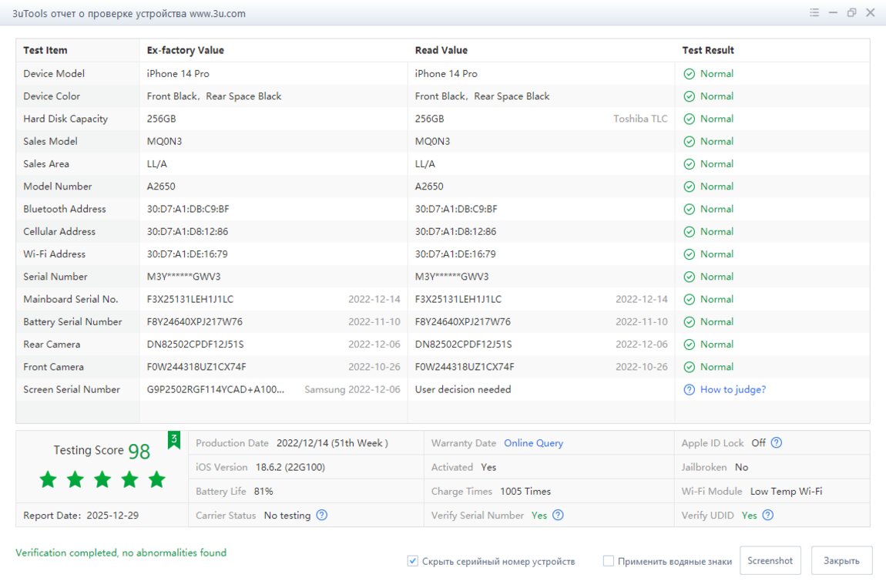The image size is (886, 588).
Task: Click the question icon in Screen Serial row
Action: pos(690,390)
